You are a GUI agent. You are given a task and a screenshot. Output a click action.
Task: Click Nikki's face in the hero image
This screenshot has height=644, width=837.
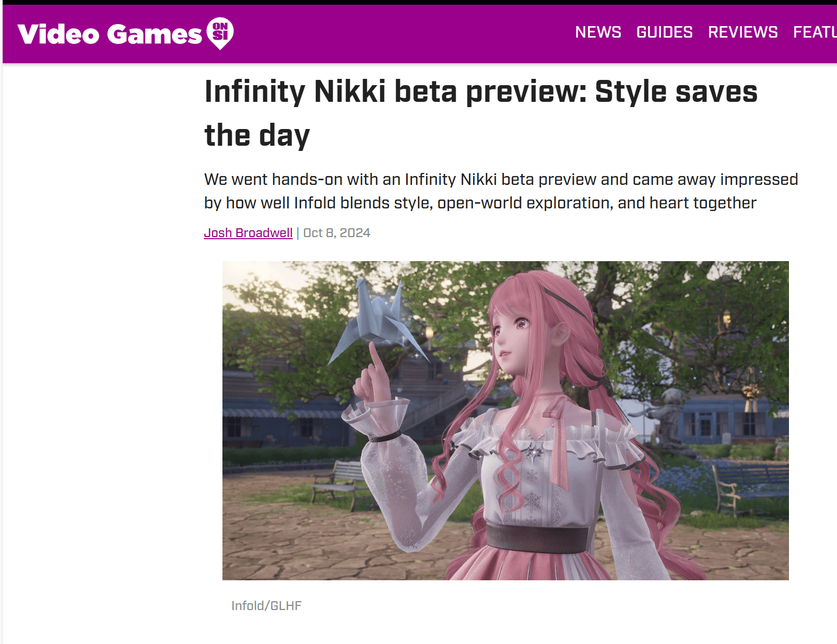(x=514, y=334)
